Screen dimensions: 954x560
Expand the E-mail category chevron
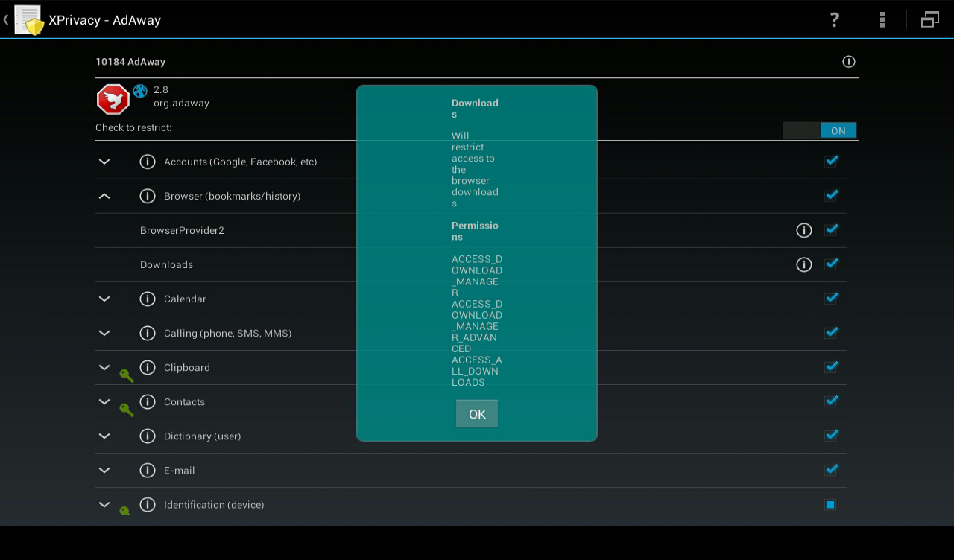pyautogui.click(x=104, y=470)
